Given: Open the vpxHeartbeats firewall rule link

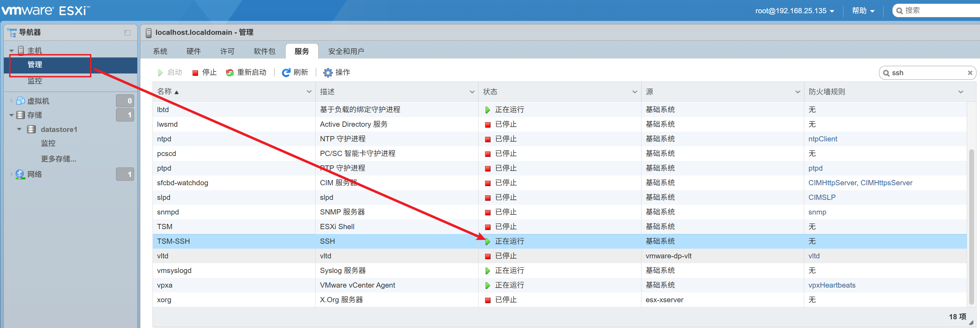Looking at the screenshot, I should pos(832,285).
